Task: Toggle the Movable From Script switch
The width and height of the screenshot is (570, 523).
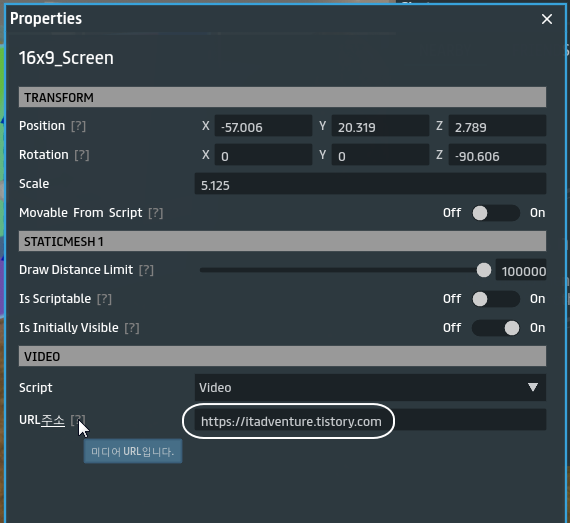Action: coord(496,213)
